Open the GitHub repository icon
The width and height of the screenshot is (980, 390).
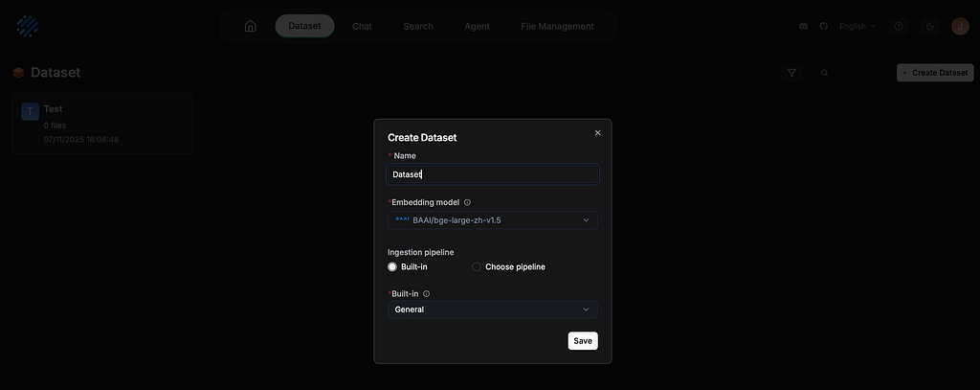[x=824, y=26]
